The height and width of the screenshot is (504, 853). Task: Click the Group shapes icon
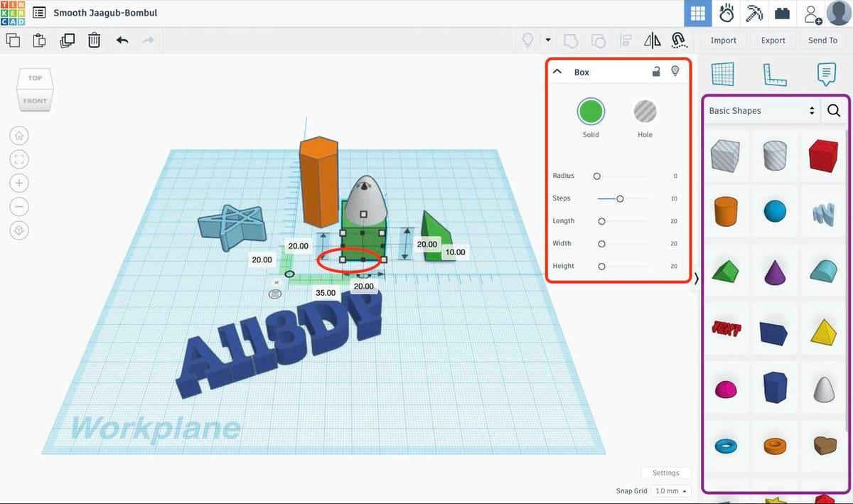[571, 41]
